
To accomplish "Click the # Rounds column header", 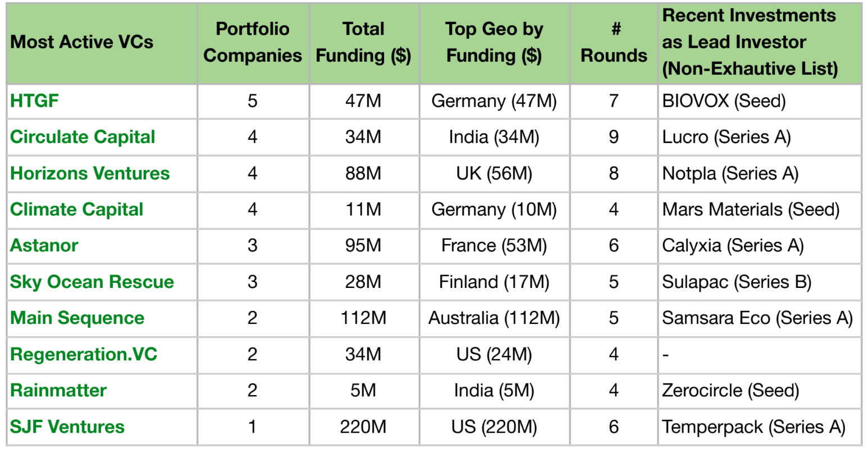I will click(614, 42).
